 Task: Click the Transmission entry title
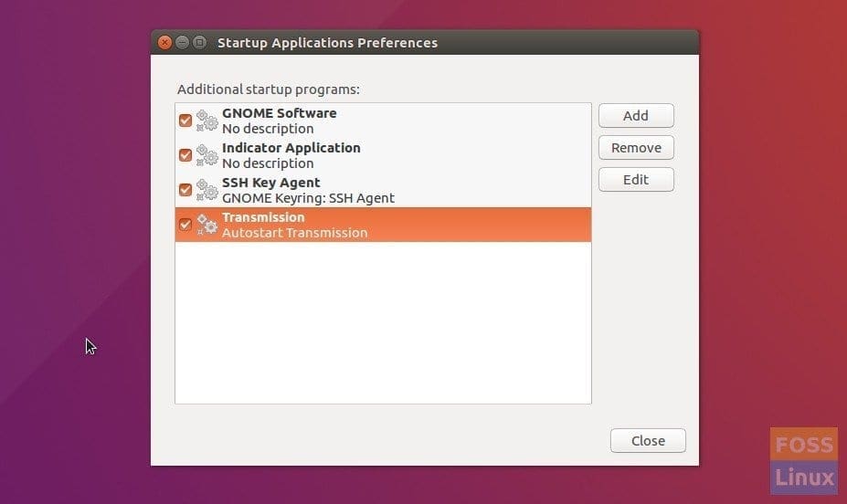263,217
